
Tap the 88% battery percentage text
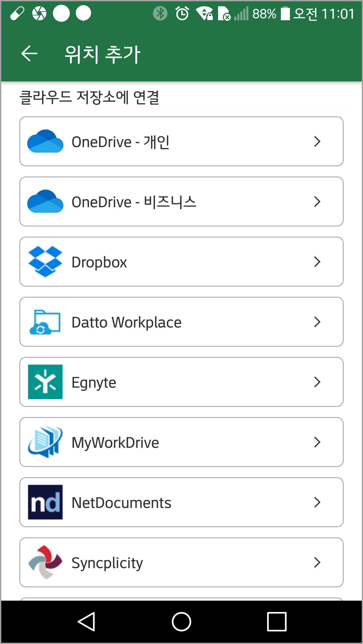tap(264, 14)
